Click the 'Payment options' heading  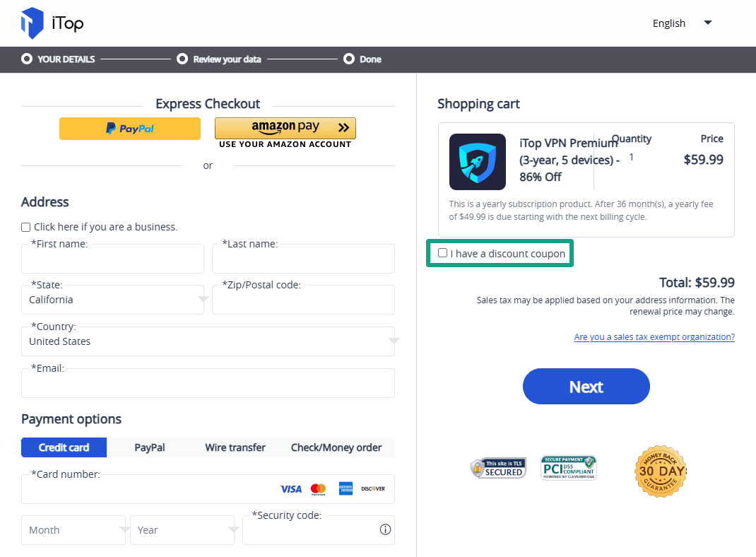tap(71, 419)
